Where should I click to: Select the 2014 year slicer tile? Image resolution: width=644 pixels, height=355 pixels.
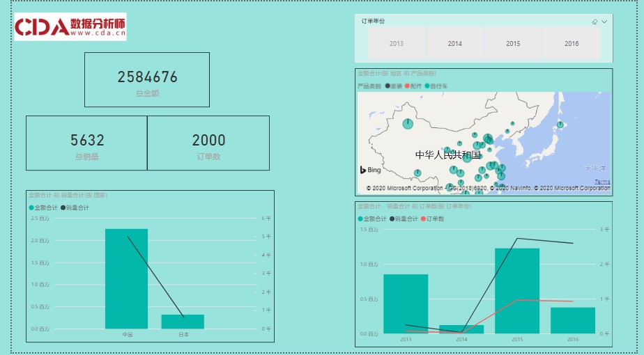[454, 43]
